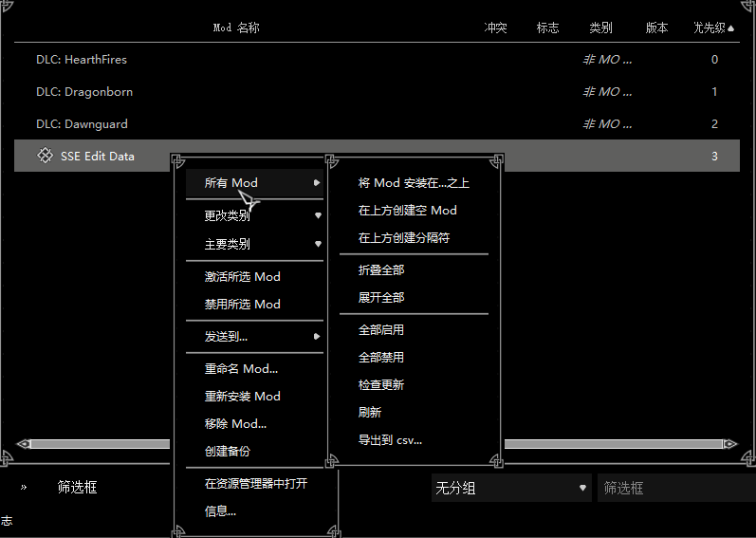Select the DLC: Dragonborn row
756x538 pixels.
(377, 92)
